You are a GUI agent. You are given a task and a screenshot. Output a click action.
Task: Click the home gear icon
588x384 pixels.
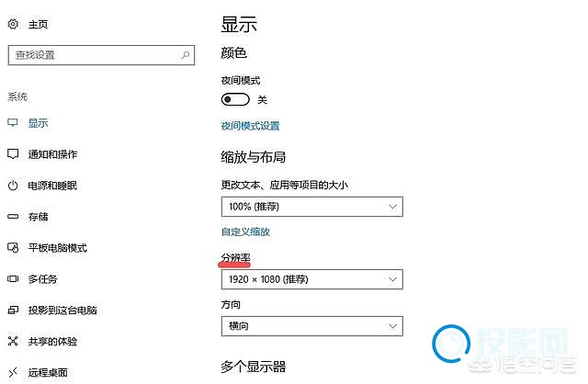point(13,25)
